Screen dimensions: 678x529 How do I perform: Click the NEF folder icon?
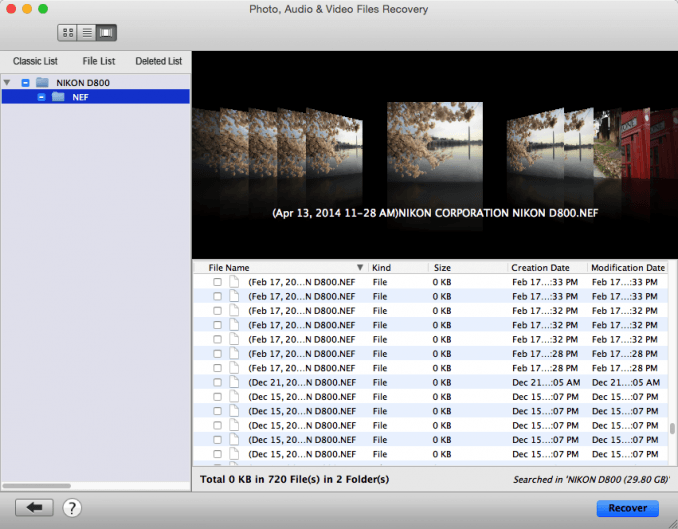(58, 97)
